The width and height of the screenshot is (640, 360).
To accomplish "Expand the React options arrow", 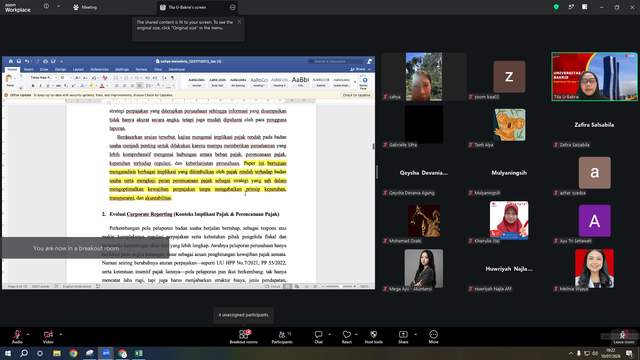I will coord(356,334).
